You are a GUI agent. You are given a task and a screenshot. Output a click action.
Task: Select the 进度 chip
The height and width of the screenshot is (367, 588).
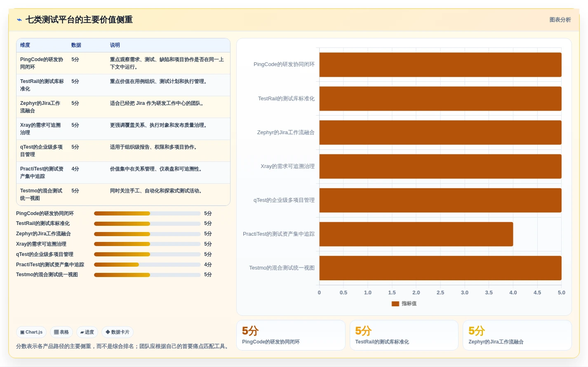tap(87, 332)
